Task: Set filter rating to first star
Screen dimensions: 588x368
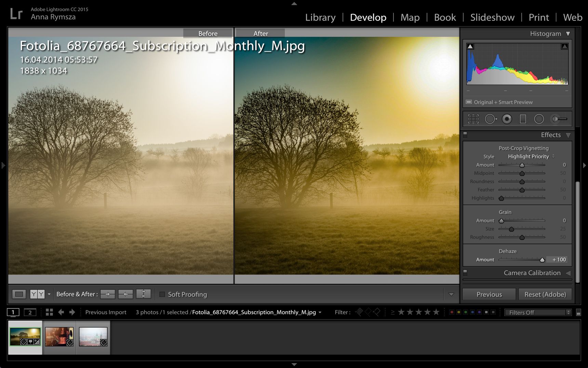Action: [401, 312]
